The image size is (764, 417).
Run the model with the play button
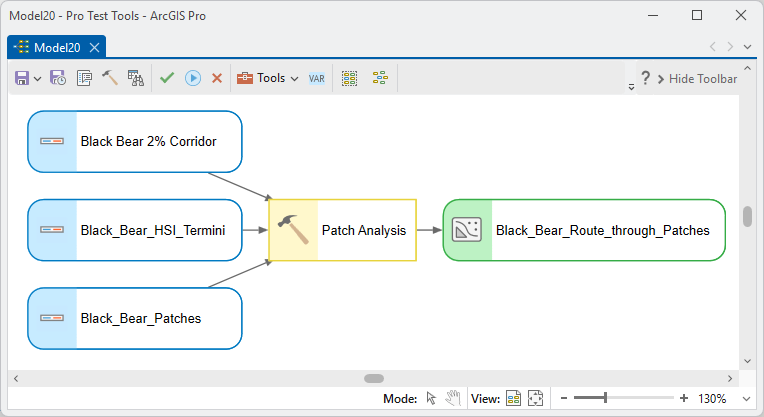point(193,78)
